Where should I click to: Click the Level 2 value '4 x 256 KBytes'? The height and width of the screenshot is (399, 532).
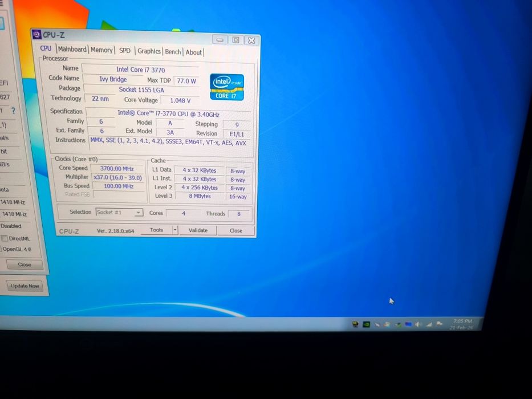[200, 188]
